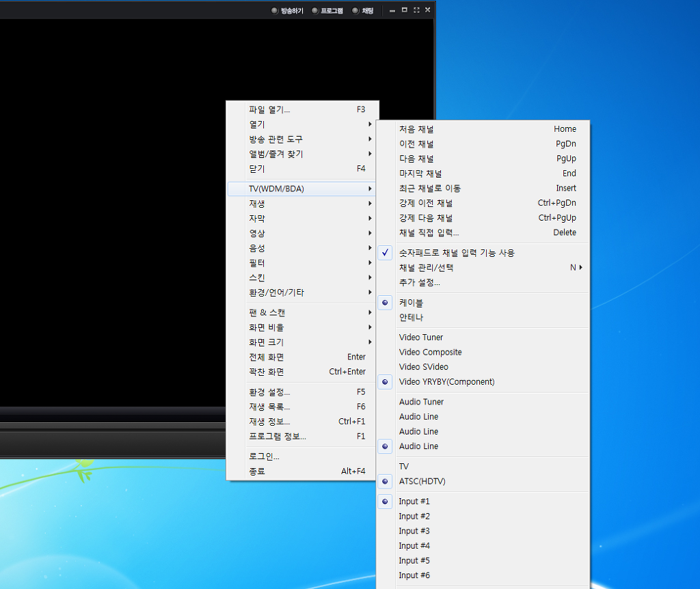Click 로그인... menu entry
Viewport: 700px width, 589px height.
[264, 456]
